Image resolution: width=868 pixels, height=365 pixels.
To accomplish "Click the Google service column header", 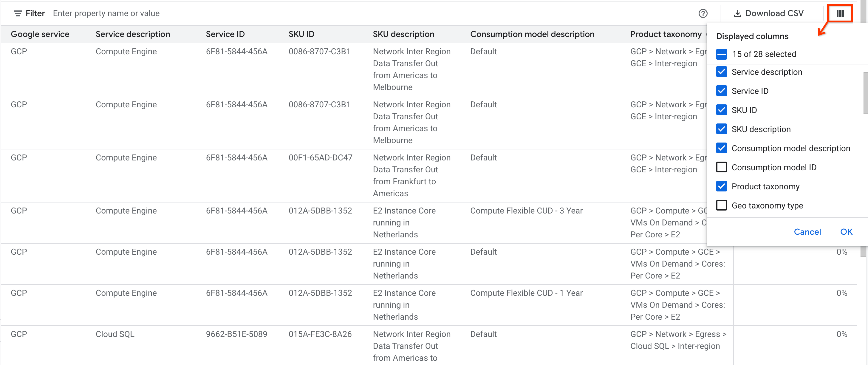I will [x=40, y=34].
